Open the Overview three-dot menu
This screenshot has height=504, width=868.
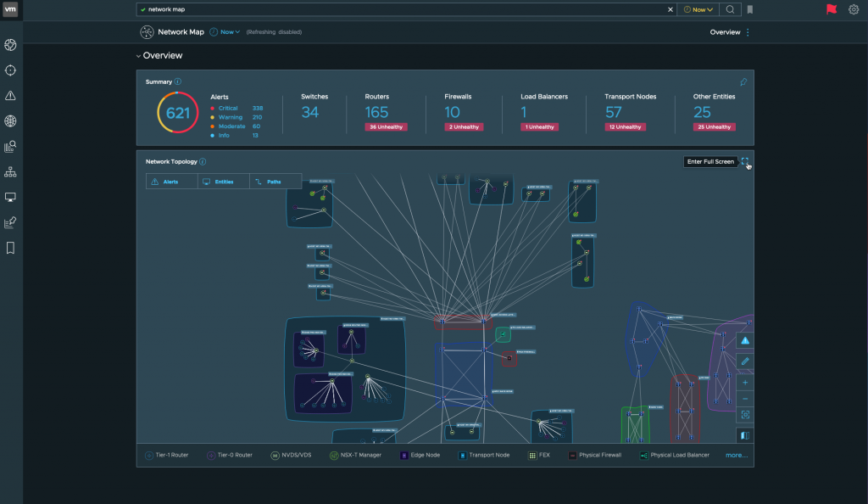pyautogui.click(x=748, y=32)
